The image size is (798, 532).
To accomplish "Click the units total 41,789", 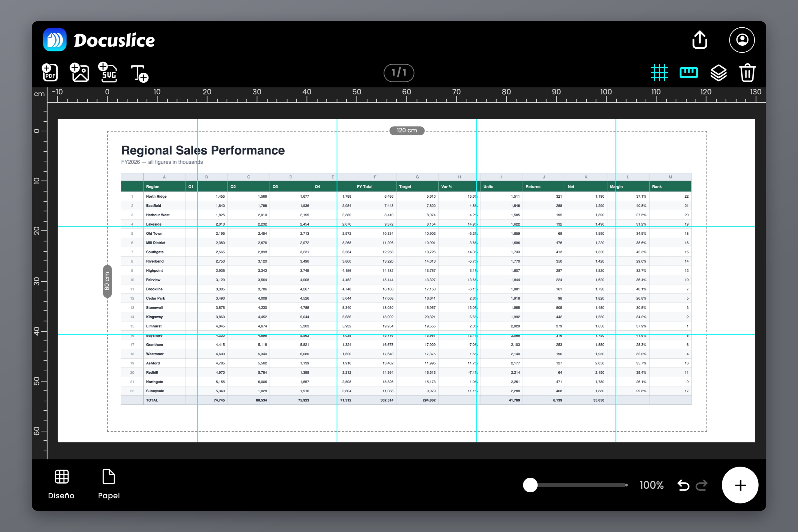I will coord(514,400).
